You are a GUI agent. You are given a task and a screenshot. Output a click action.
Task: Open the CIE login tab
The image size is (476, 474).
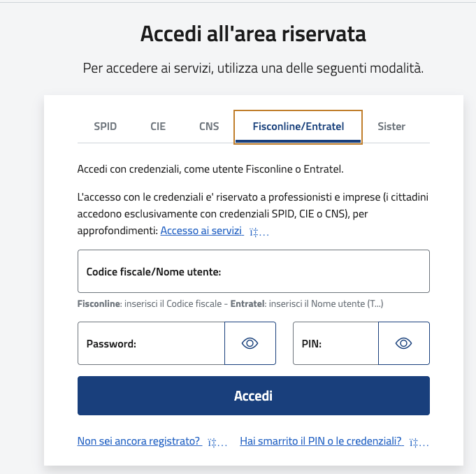158,127
